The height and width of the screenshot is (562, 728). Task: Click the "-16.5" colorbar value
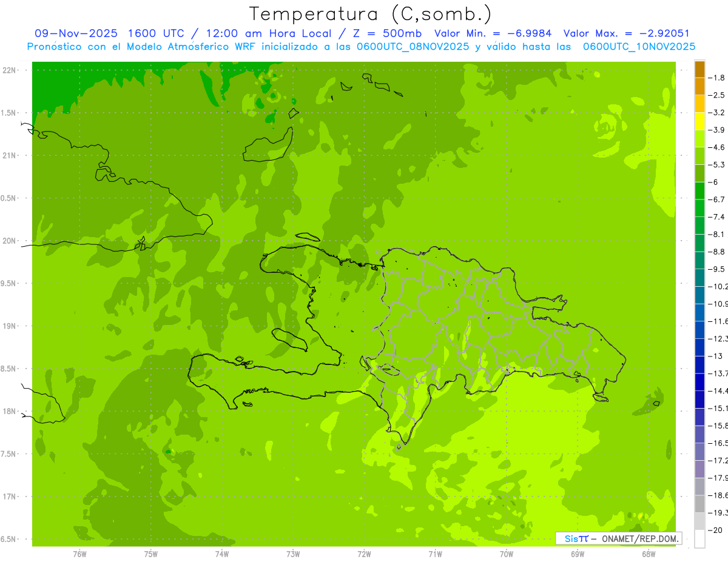click(718, 443)
